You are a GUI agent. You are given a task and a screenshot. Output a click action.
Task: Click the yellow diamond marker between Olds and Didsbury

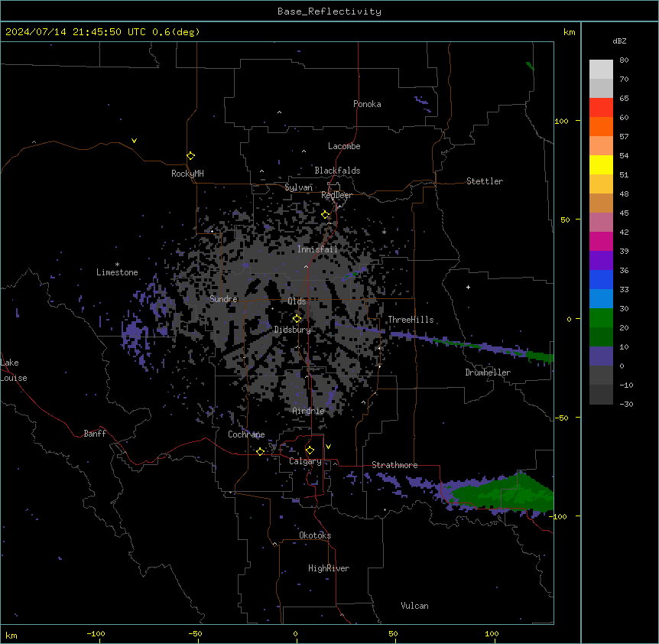[x=297, y=319]
